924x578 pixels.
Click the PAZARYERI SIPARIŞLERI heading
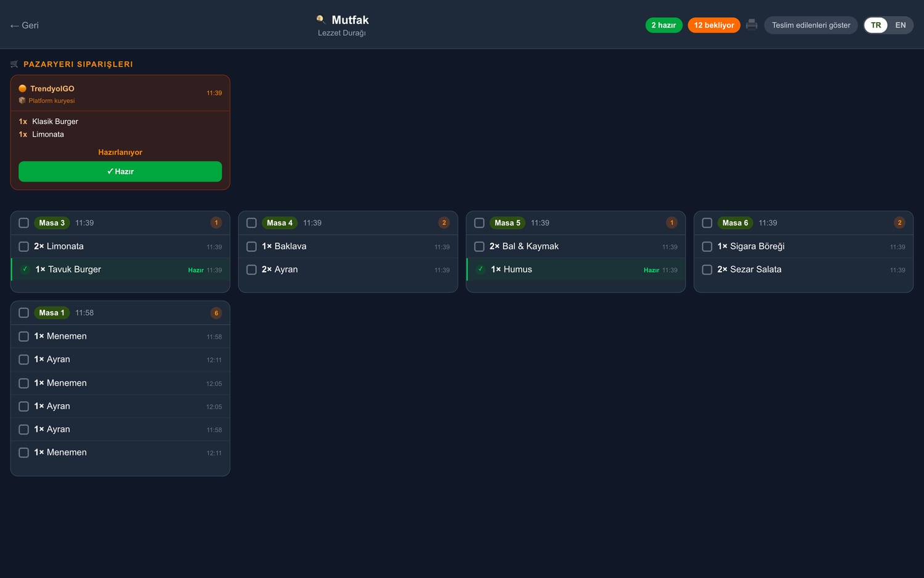78,64
